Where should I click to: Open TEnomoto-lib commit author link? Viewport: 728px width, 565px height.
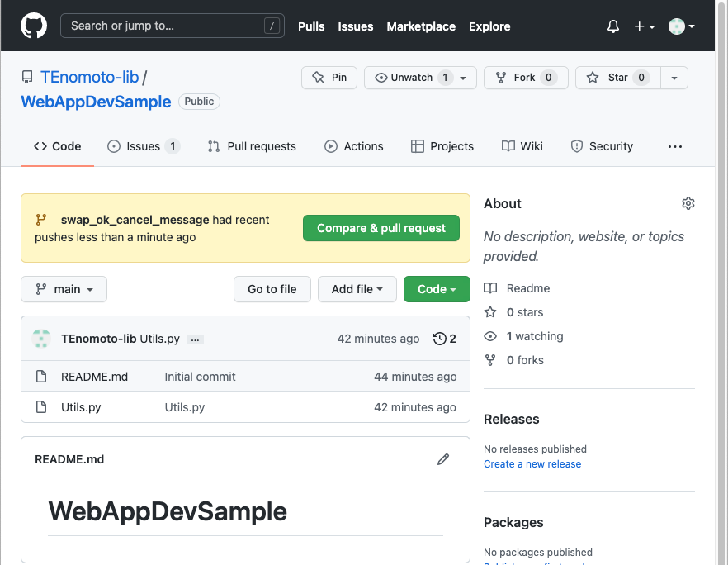tap(98, 339)
